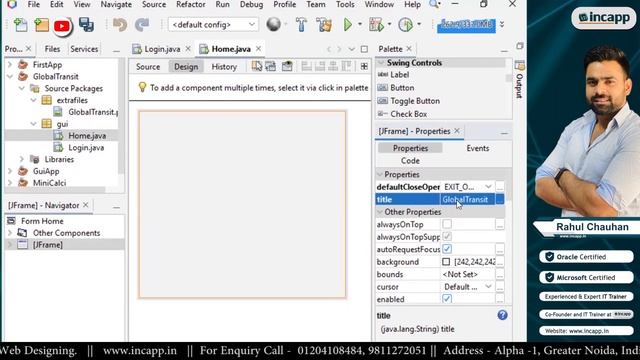The height and width of the screenshot is (360, 640).
Task: Click the background color swatch
Action: (446, 262)
